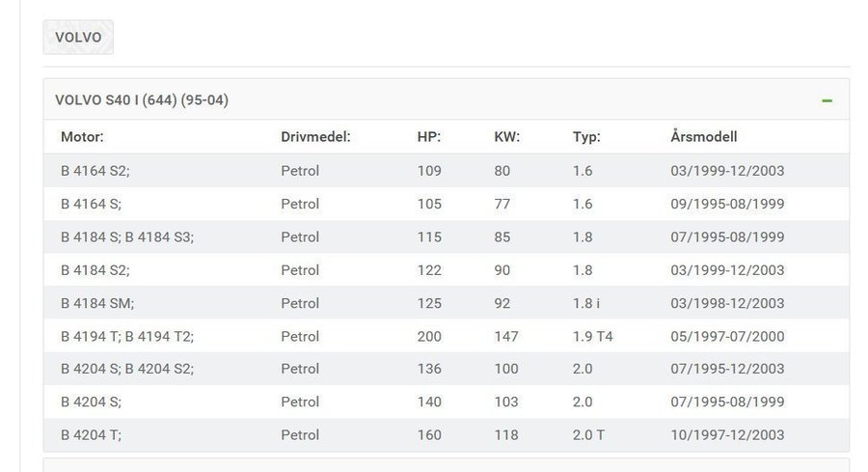Click the 1.9 T4 type cell

(593, 336)
